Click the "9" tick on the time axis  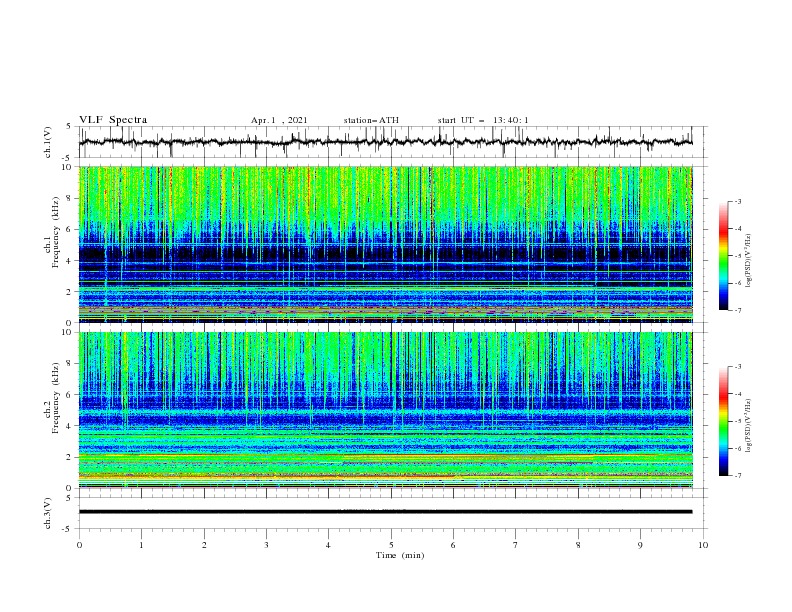click(640, 545)
